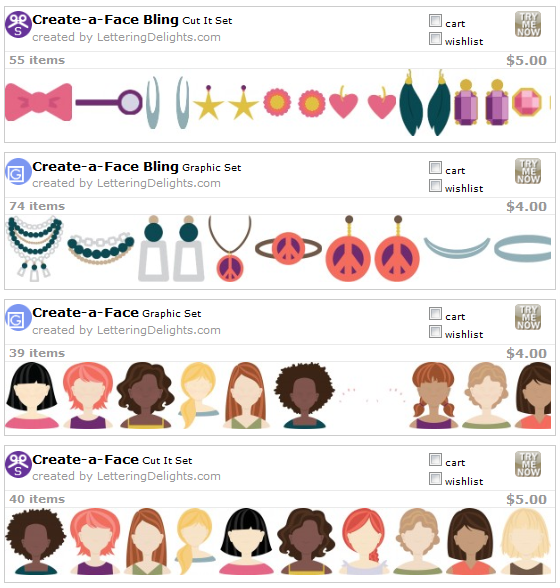Tick the wishlist checkbox for Create-a-Face Cut It Set
560x588 pixels.
(435, 478)
